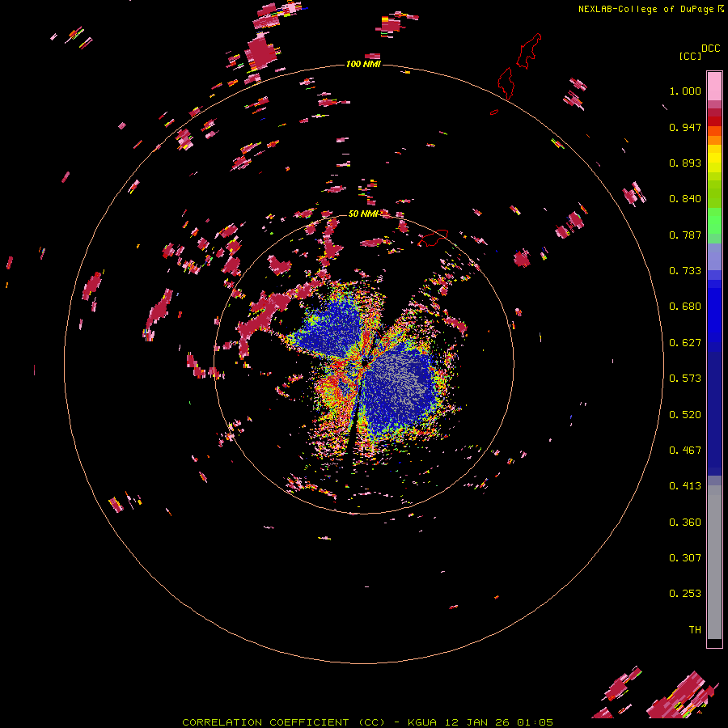Select the 0.360 scale value
This screenshot has height=728, width=728.
(x=685, y=523)
